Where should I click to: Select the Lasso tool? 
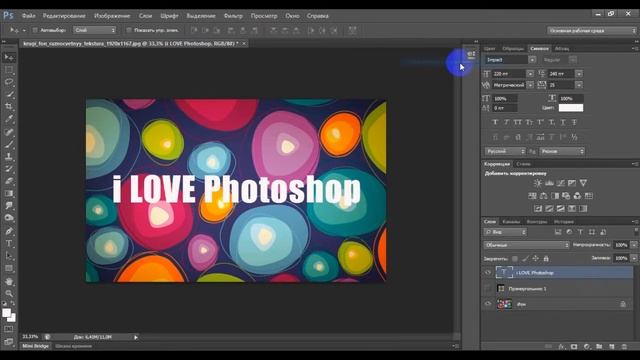tap(9, 82)
